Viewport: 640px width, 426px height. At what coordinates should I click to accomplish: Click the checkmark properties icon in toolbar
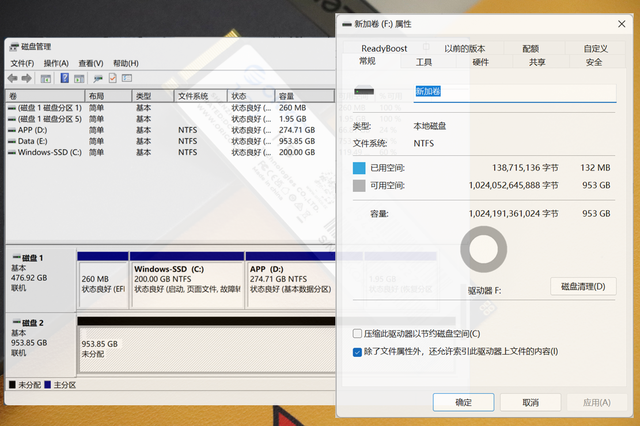coord(112,78)
